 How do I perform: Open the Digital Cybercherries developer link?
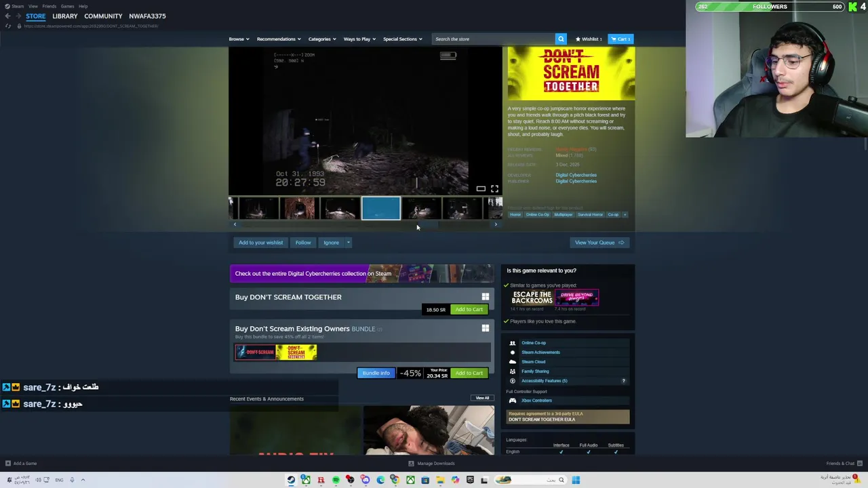576,175
